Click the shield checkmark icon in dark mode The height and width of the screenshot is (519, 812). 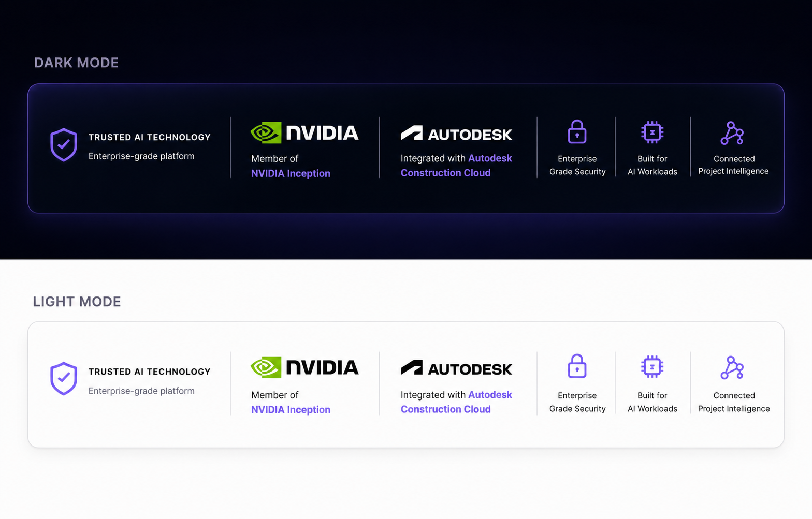[64, 145]
